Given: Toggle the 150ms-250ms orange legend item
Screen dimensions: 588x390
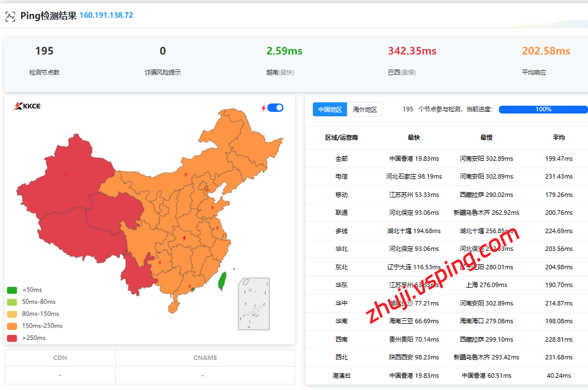Looking at the screenshot, I should [34, 326].
